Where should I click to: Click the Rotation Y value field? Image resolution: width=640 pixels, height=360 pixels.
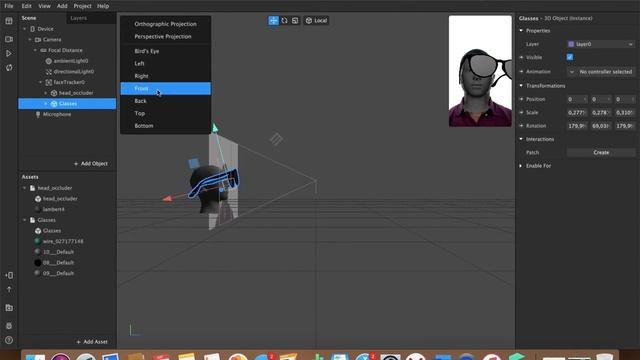pyautogui.click(x=601, y=126)
